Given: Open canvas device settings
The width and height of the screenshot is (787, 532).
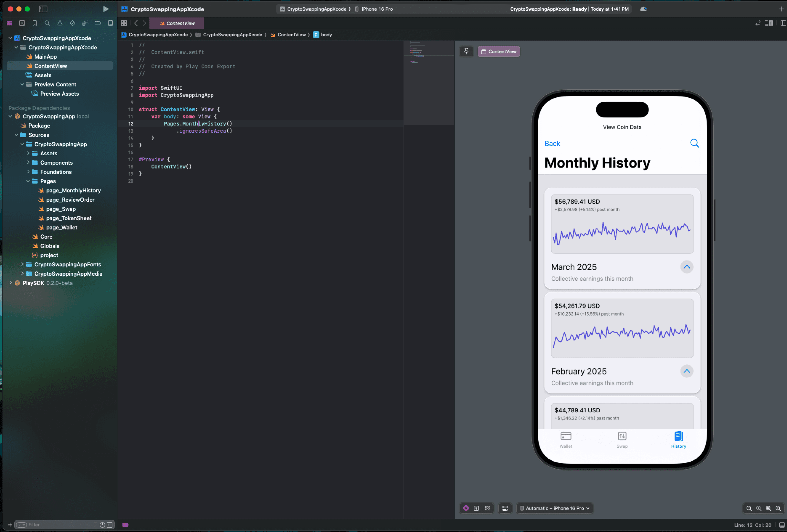Looking at the screenshot, I should (505, 508).
